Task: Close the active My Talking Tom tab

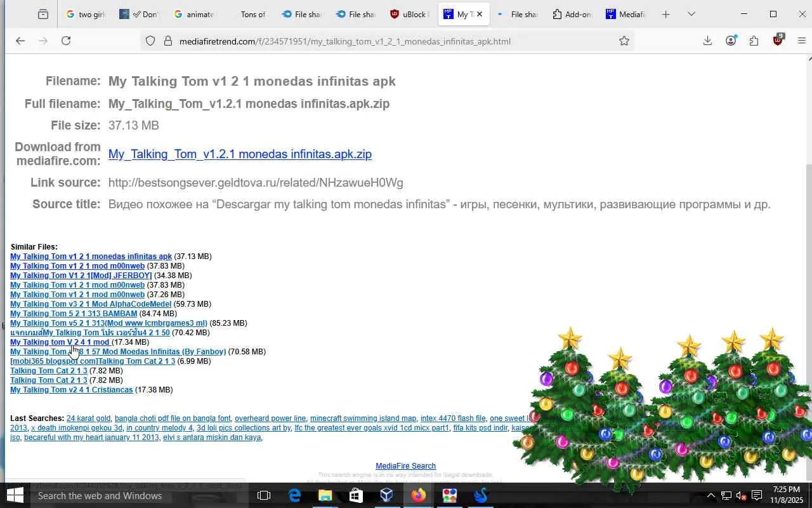Action: 480,14
